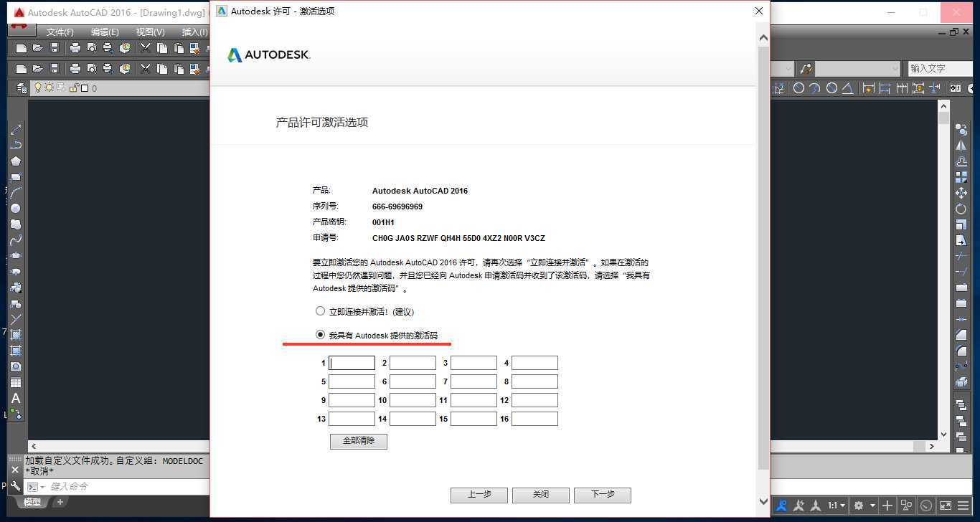This screenshot has width=980, height=522.
Task: Close the Autodesk 许可 dialog window
Action: [759, 11]
